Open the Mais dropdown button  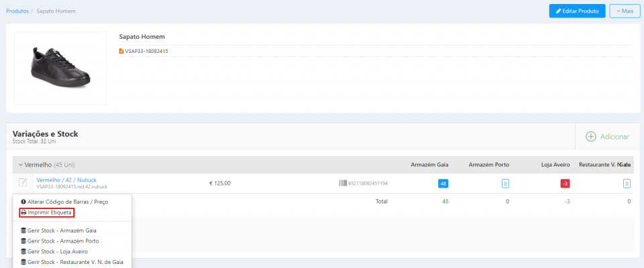(624, 11)
